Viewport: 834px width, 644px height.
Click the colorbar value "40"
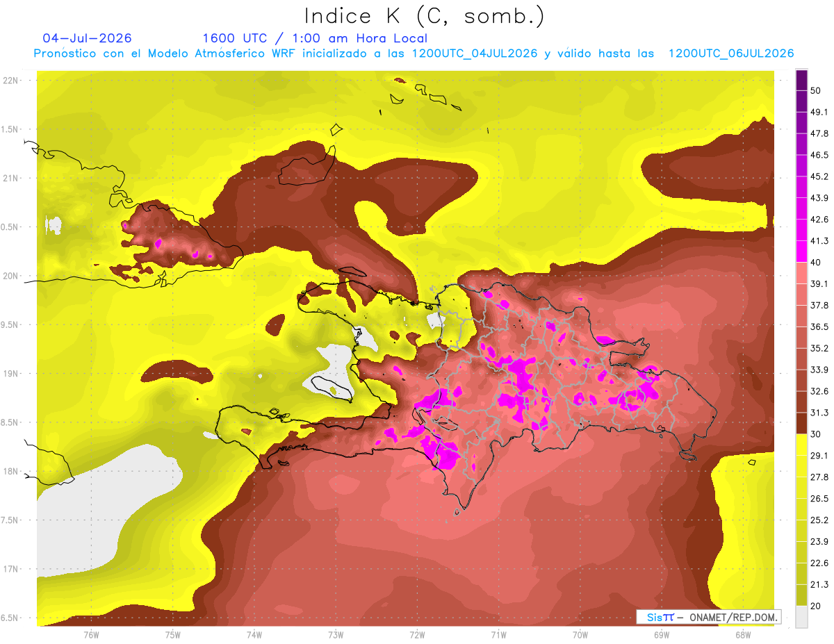tap(816, 263)
